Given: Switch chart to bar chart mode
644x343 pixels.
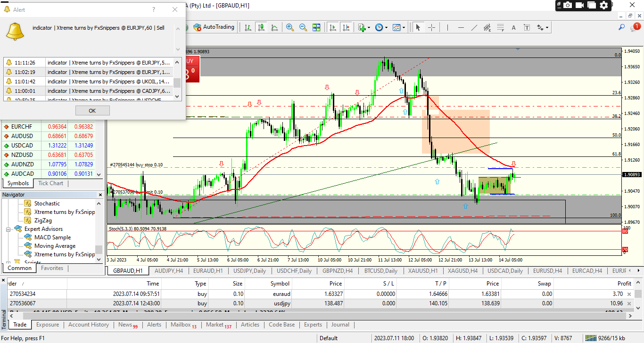Looking at the screenshot, I should click(x=248, y=27).
